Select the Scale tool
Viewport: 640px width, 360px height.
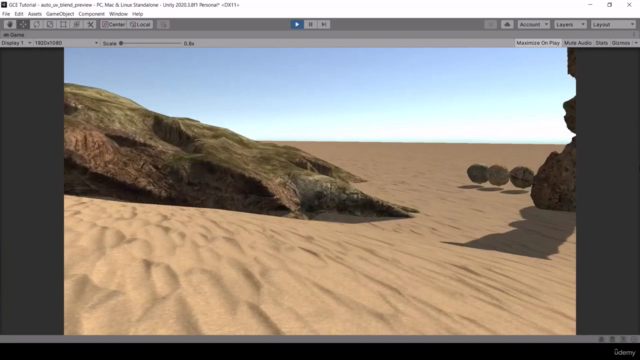[x=50, y=24]
